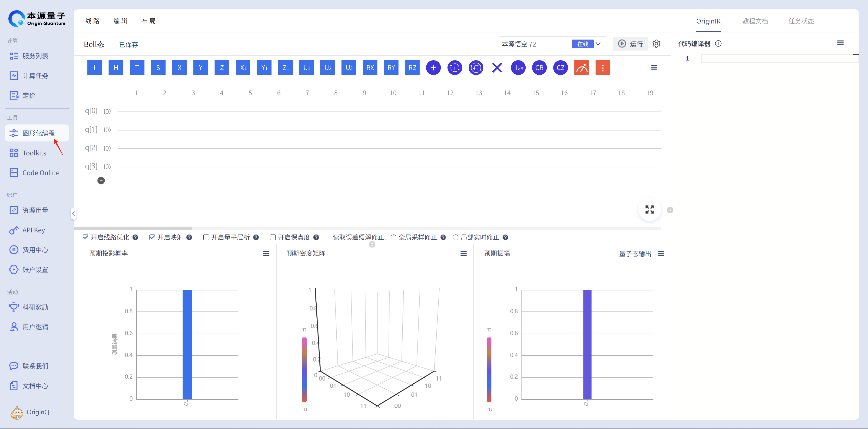The image size is (868, 429).
Task: Select the measurement gate icon
Action: coord(582,68)
